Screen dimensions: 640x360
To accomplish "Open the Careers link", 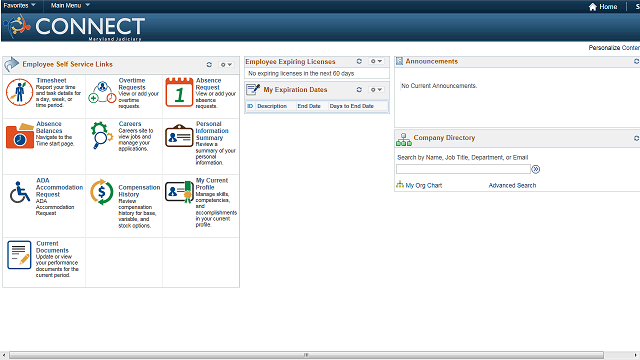I will (130, 124).
